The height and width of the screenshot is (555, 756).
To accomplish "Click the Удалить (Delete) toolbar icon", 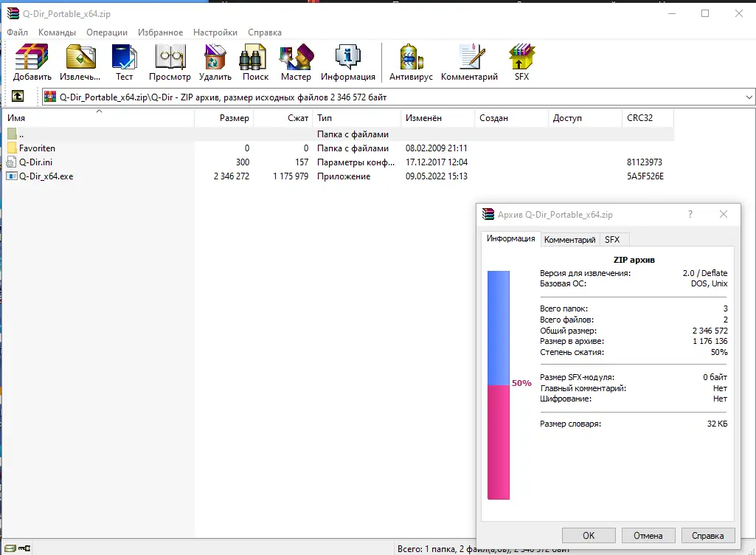I will click(215, 62).
